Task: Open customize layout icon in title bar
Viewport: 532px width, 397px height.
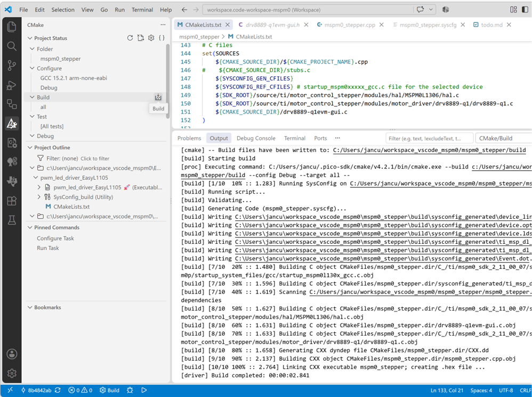Action: (x=514, y=10)
